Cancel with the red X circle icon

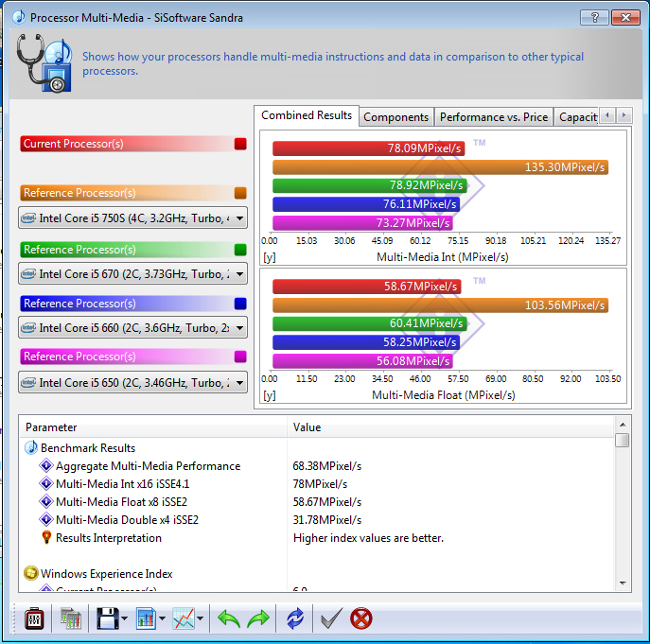pos(361,618)
